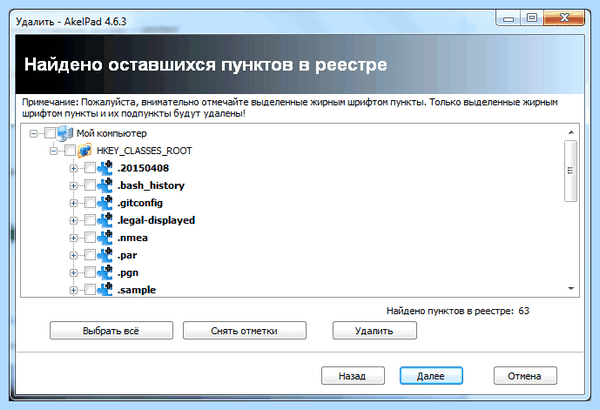Screen dimensions: 600x410
Task: Select the .legal-displayed entry label
Action: coord(156,220)
